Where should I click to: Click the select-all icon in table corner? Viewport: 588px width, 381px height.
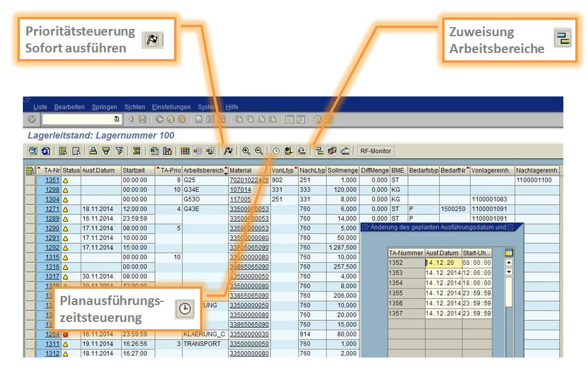pyautogui.click(x=30, y=171)
